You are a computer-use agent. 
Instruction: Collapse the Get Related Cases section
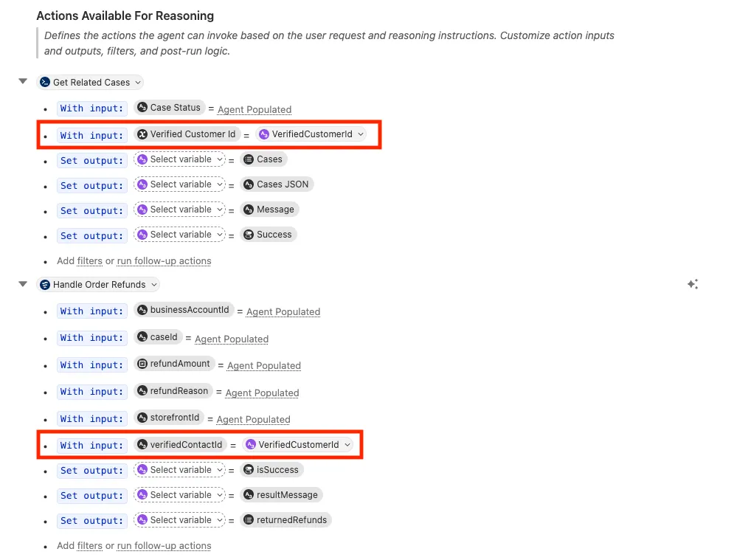[23, 82]
